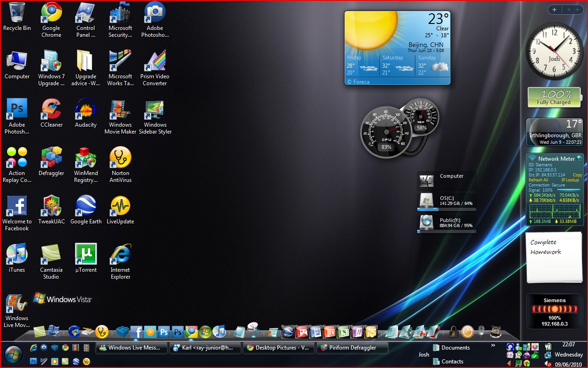Show the next sidebar gadgets page arrow
588x368 pixels.
577,10
